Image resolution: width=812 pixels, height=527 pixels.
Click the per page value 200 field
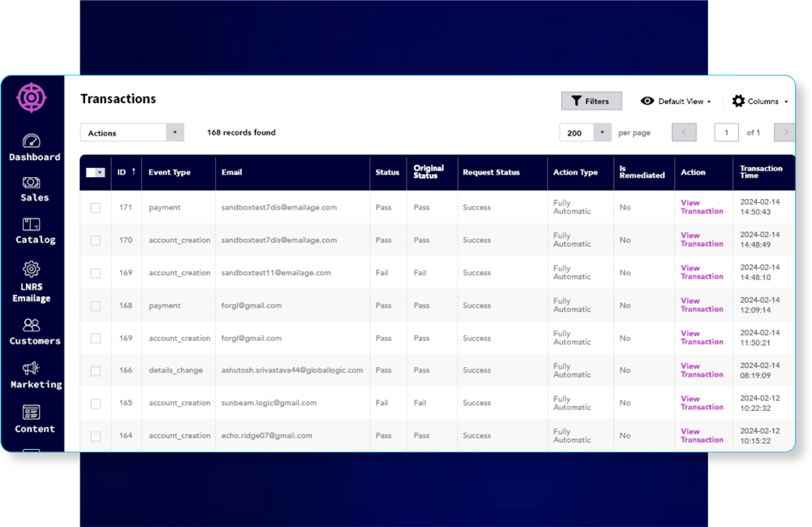[x=577, y=132]
